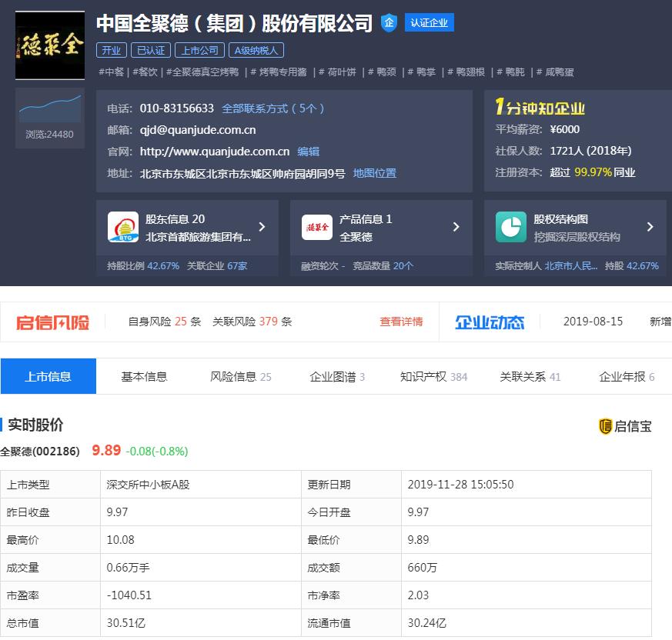Click the shareholder BTG logo icon

pyautogui.click(x=123, y=227)
